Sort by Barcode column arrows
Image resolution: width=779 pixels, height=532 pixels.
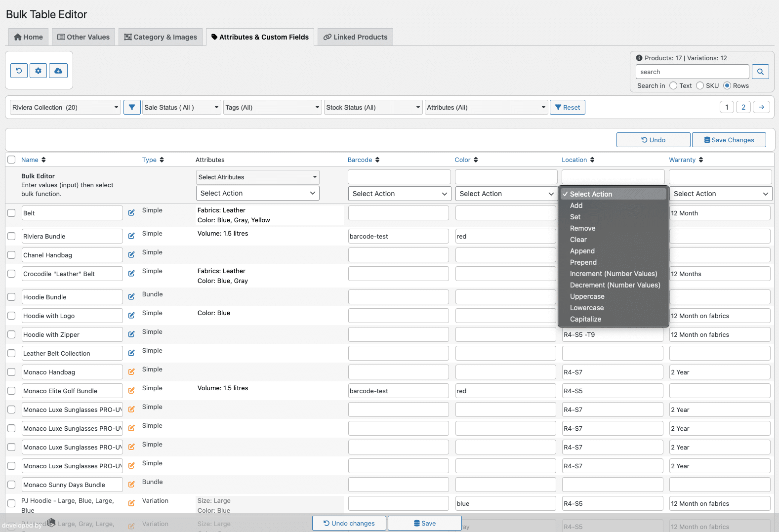[x=377, y=160]
